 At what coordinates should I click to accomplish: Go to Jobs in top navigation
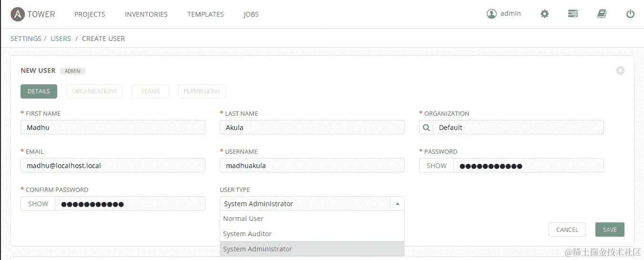pyautogui.click(x=251, y=14)
